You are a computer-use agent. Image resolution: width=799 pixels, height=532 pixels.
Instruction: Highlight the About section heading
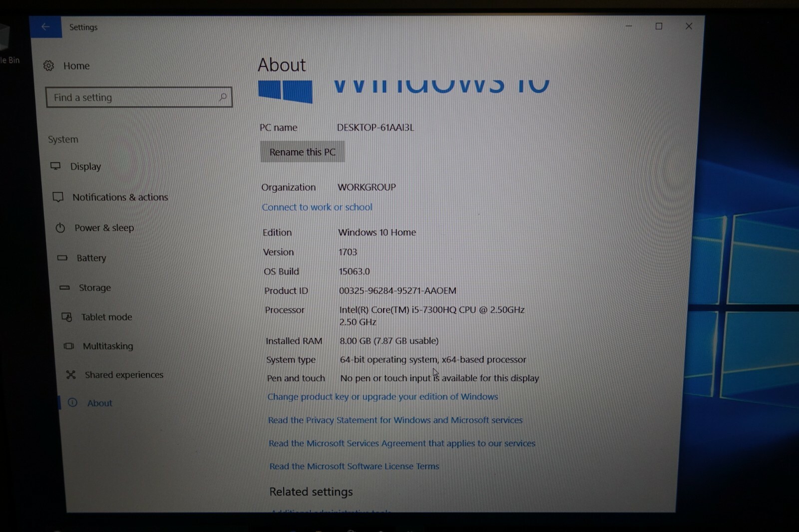281,65
